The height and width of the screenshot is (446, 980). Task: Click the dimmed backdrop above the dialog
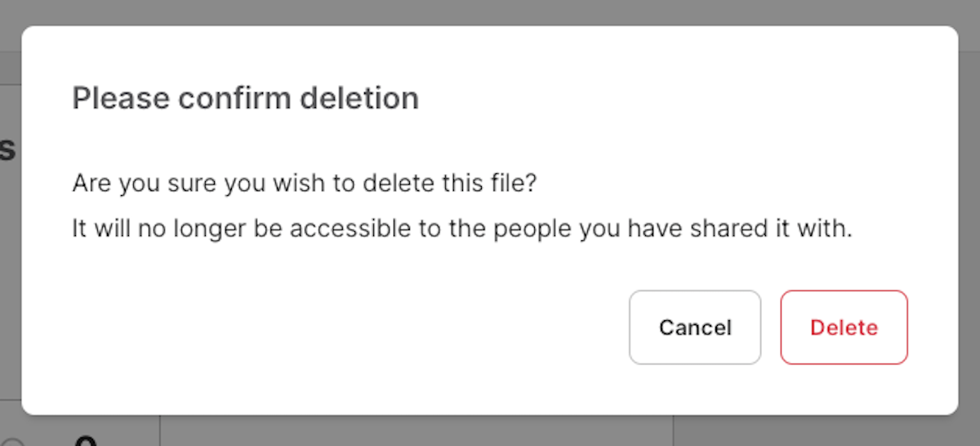pyautogui.click(x=490, y=11)
